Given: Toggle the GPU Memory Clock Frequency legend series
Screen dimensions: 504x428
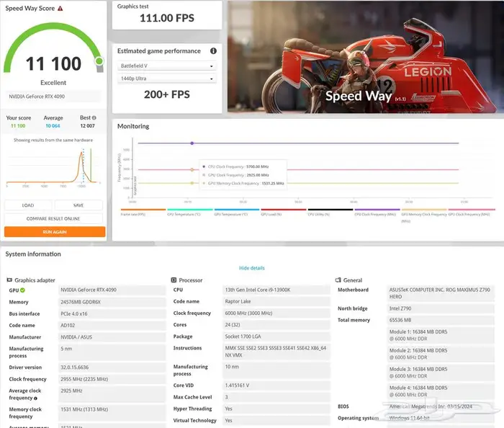Looking at the screenshot, I should click(424, 215).
